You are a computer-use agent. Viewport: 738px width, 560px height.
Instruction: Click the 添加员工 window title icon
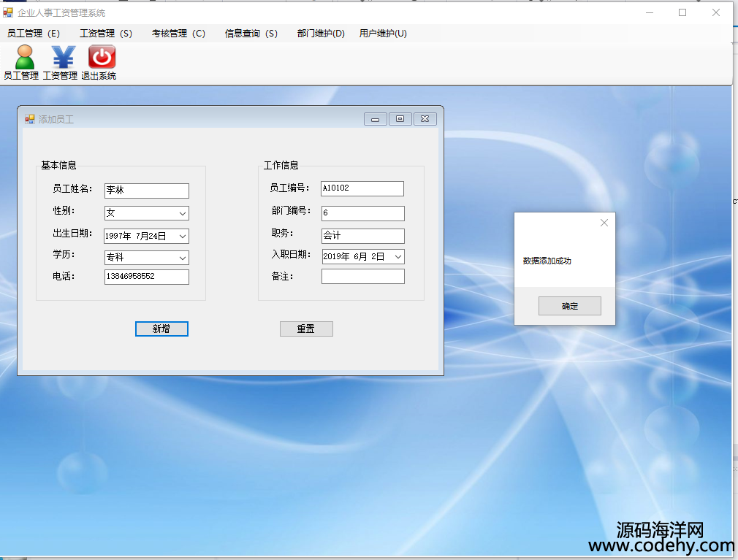[30, 119]
